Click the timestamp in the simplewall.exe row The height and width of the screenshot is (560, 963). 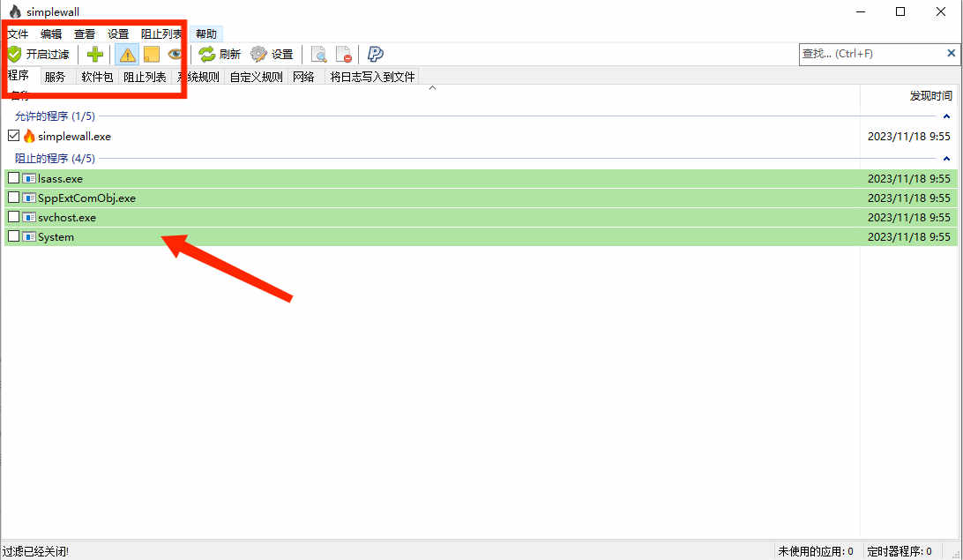pyautogui.click(x=909, y=137)
